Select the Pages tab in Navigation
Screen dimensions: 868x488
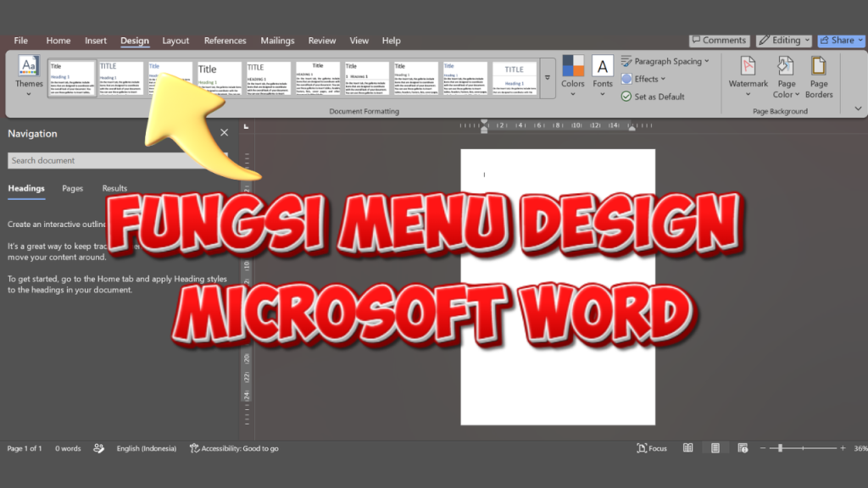point(73,189)
